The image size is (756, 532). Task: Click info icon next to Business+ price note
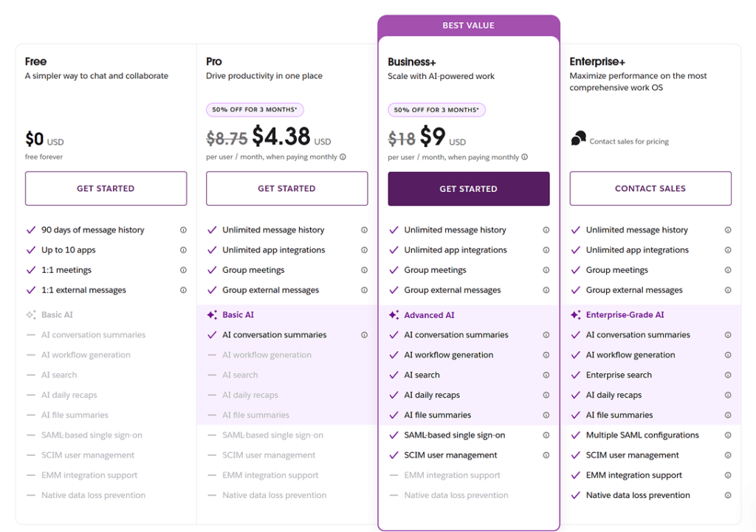[524, 157]
